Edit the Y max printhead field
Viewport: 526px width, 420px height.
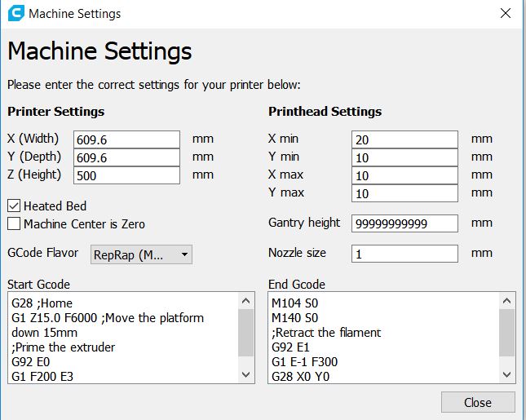coord(404,193)
